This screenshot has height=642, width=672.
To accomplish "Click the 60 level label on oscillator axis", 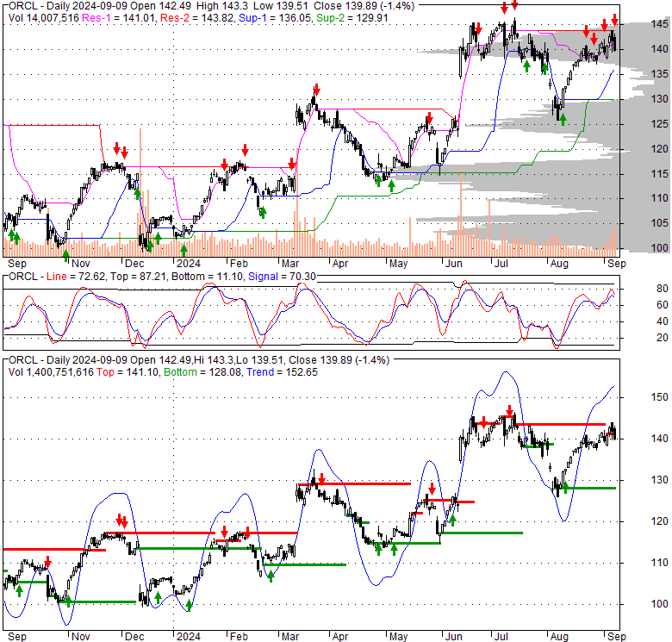I will click(663, 305).
